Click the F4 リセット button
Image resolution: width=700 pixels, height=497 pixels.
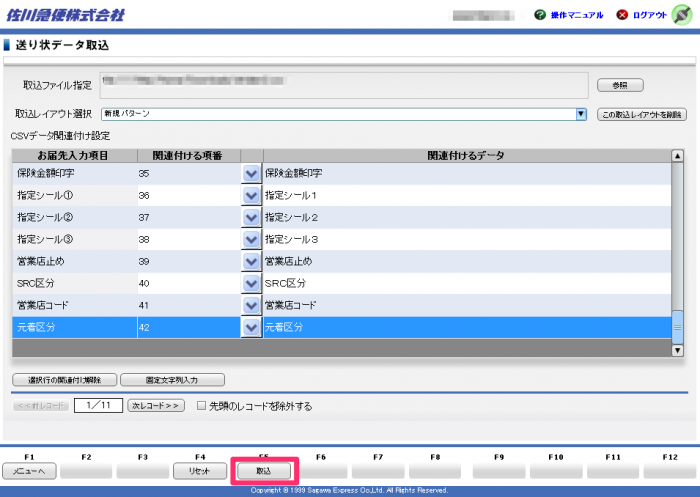pos(200,471)
